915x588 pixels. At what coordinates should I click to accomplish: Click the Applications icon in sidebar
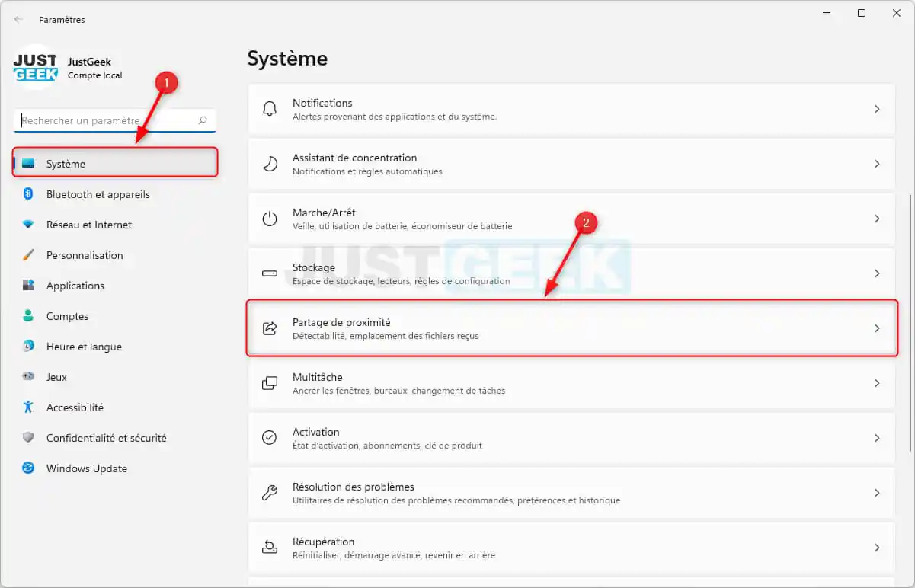click(x=28, y=286)
